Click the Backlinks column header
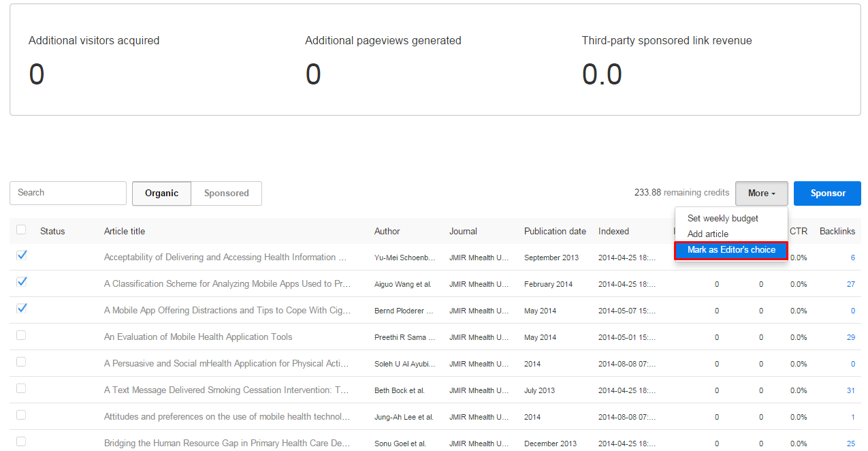868x451 pixels. click(x=837, y=232)
